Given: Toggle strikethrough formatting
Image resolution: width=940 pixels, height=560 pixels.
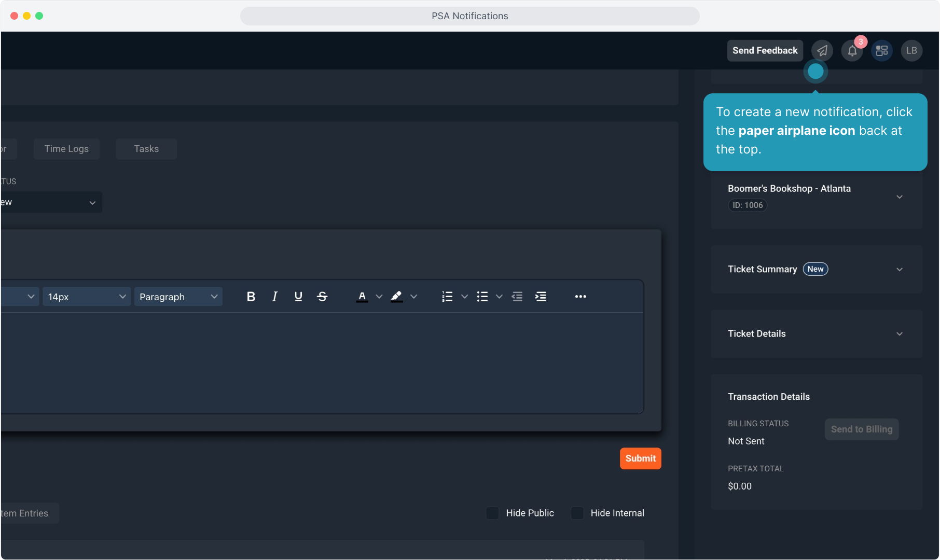Looking at the screenshot, I should 322,297.
